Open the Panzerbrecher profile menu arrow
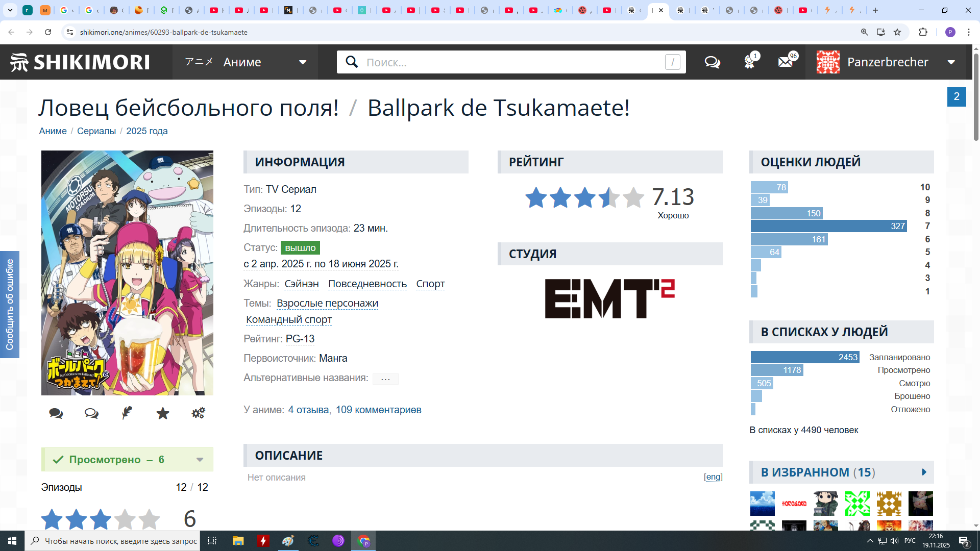This screenshot has width=980, height=551. click(x=951, y=62)
